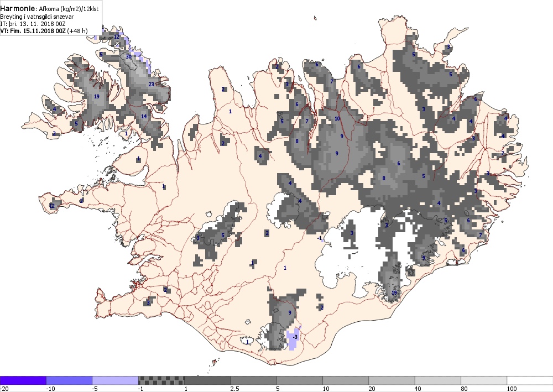Click the 2.5 to 5 gray legend swatch
Screen dimensions: 553x392
pyautogui.click(x=254, y=380)
